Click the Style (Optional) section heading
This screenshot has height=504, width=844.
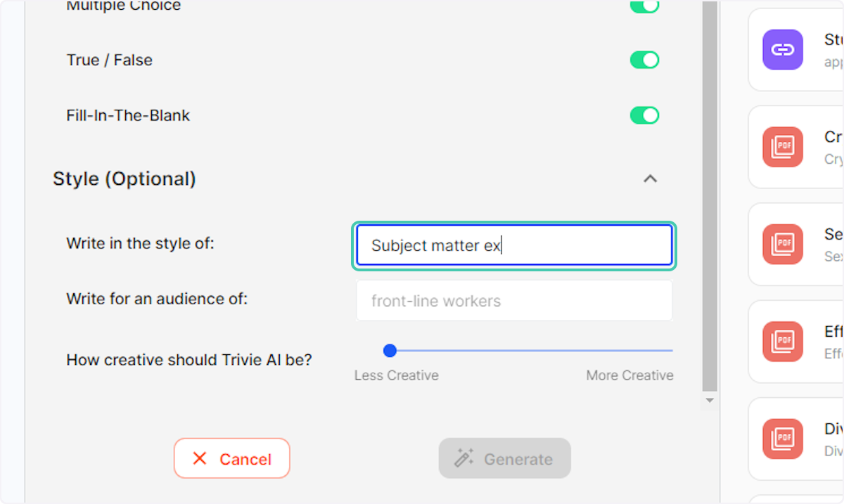click(x=124, y=179)
